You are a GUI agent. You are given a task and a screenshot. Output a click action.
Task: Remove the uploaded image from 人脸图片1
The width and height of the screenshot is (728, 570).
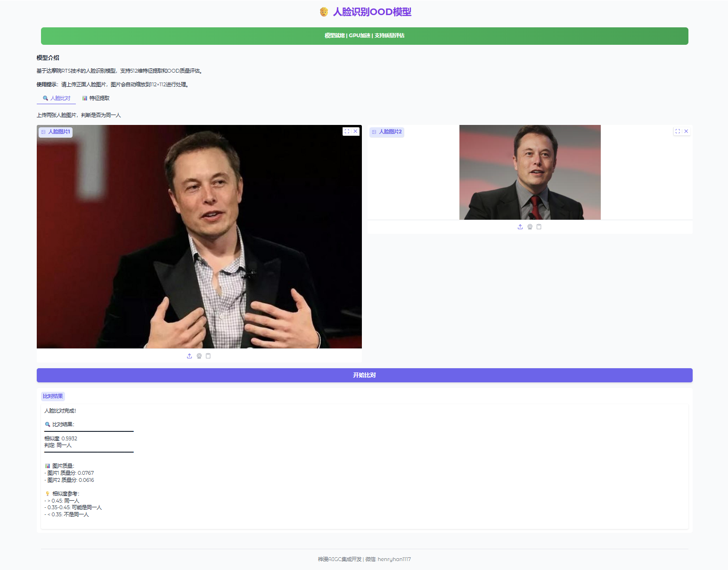pyautogui.click(x=355, y=132)
